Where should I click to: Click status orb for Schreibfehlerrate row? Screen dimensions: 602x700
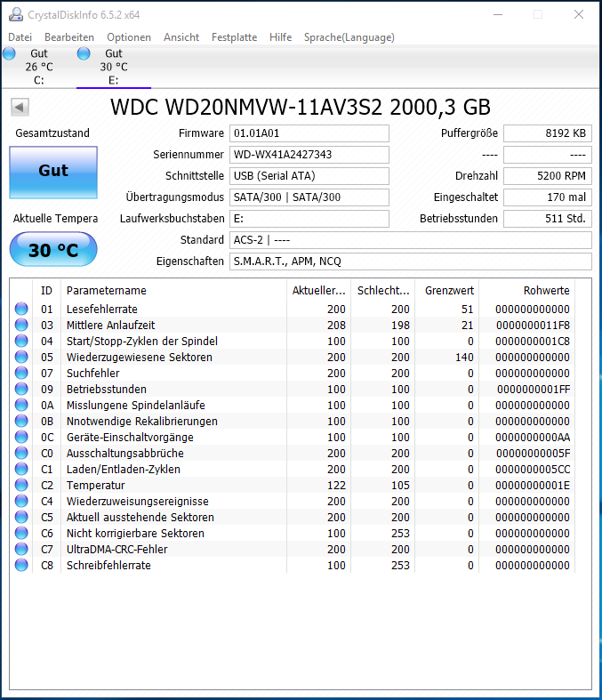(21, 565)
